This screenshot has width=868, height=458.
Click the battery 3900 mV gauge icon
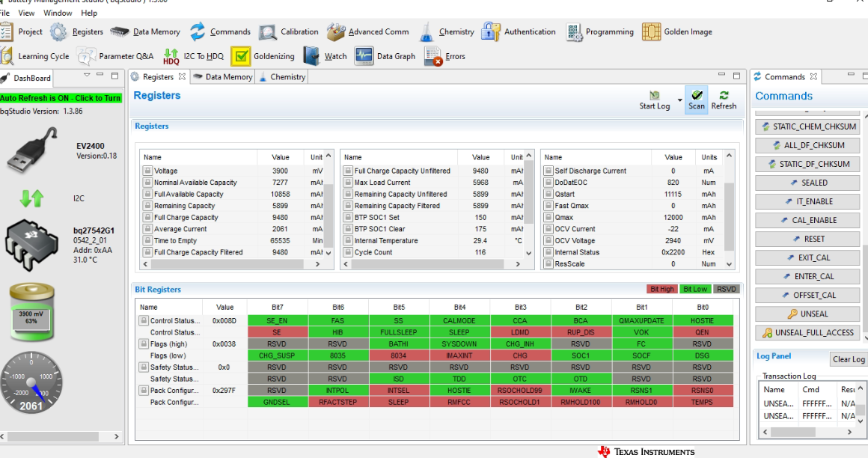coord(31,311)
